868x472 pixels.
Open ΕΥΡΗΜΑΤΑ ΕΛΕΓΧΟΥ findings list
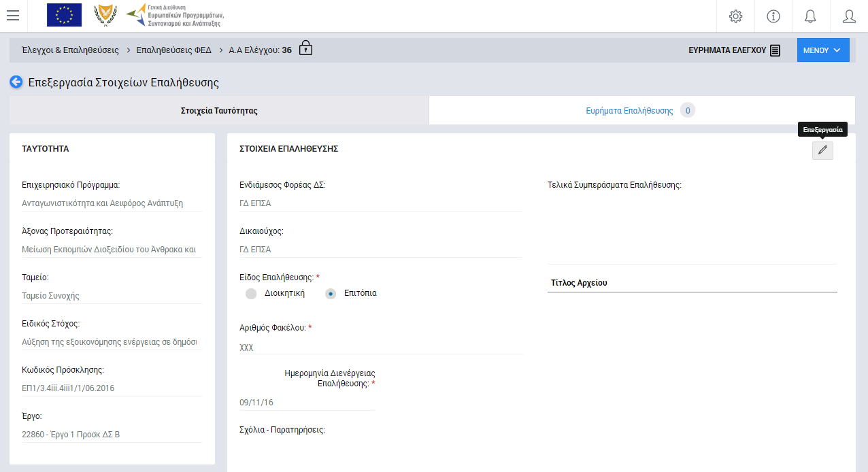[734, 50]
